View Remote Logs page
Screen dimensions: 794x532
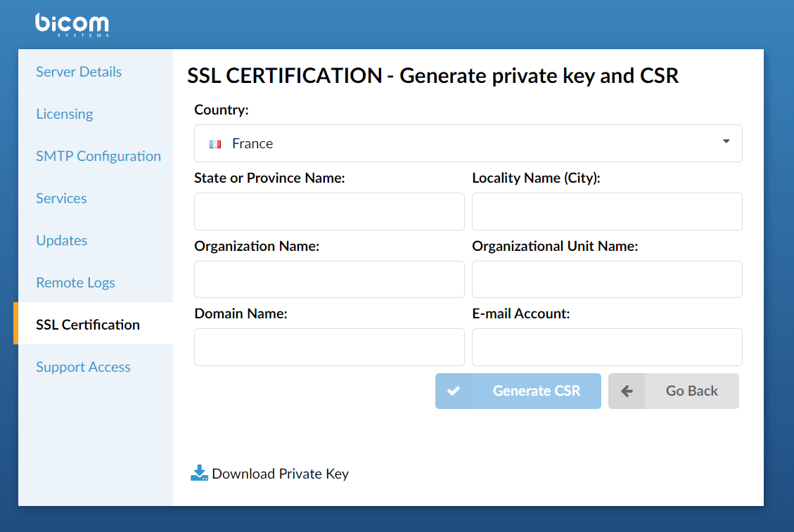click(x=75, y=283)
